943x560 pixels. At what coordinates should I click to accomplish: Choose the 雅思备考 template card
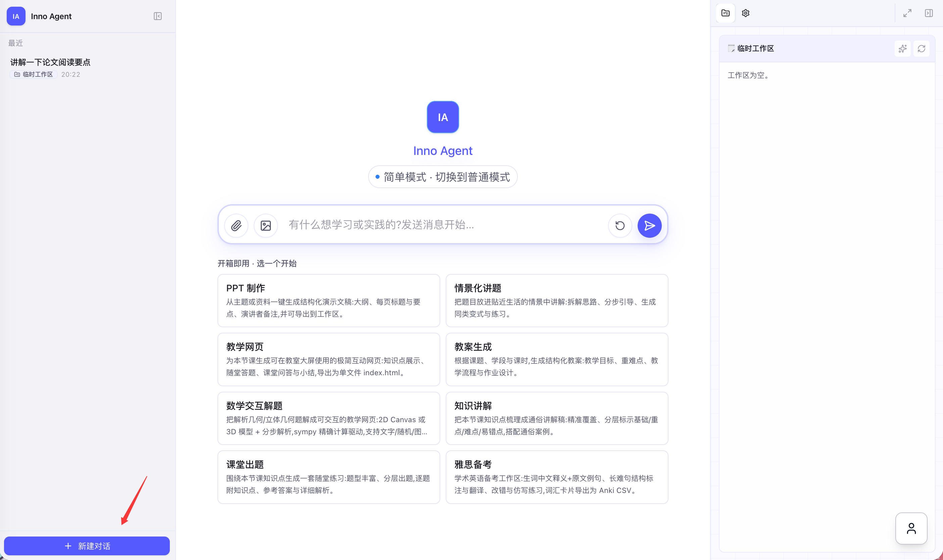(557, 477)
